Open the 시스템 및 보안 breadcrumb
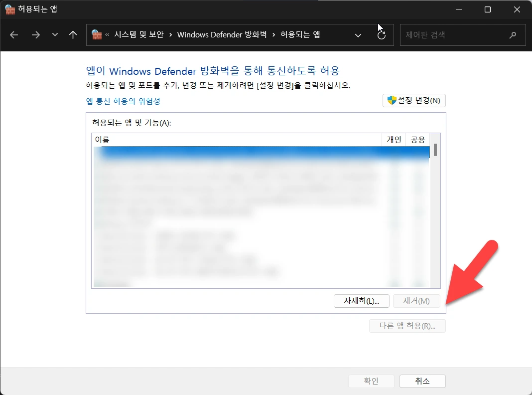 pyautogui.click(x=139, y=34)
